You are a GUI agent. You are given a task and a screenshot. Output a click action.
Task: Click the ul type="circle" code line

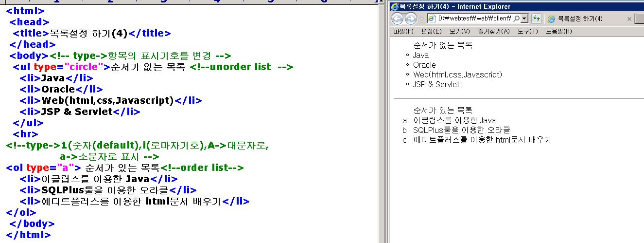[153, 67]
